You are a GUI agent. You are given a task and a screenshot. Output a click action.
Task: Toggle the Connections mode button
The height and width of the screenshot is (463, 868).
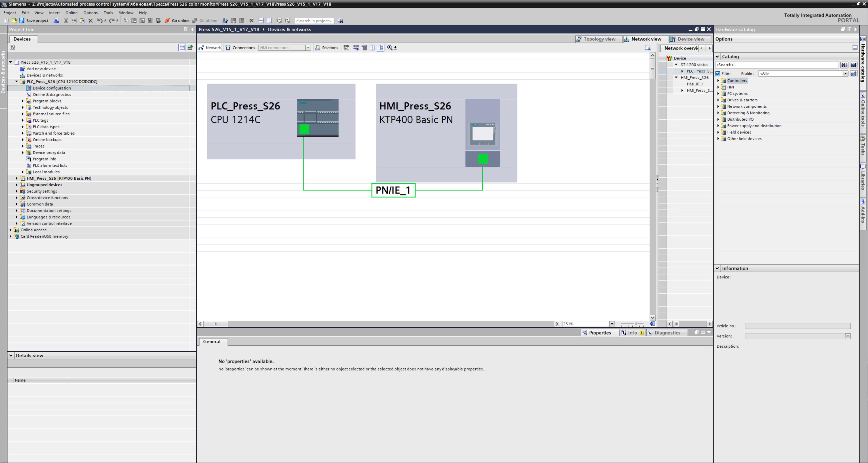point(240,48)
